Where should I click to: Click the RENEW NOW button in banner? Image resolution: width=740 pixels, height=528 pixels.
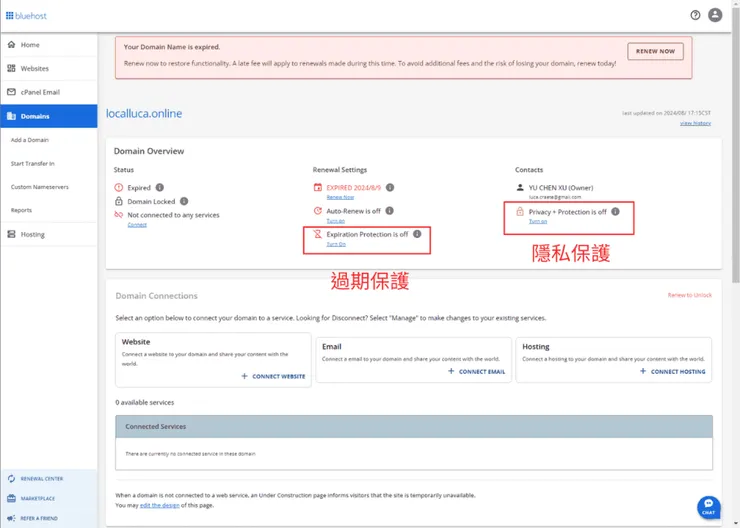[655, 51]
